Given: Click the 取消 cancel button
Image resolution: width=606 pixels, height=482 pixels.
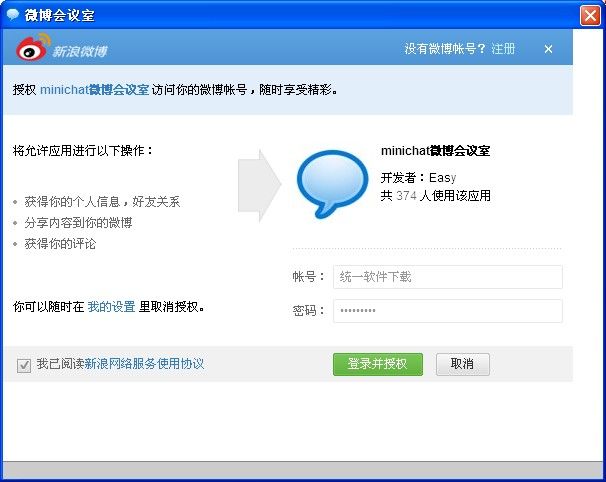Looking at the screenshot, I should (463, 364).
